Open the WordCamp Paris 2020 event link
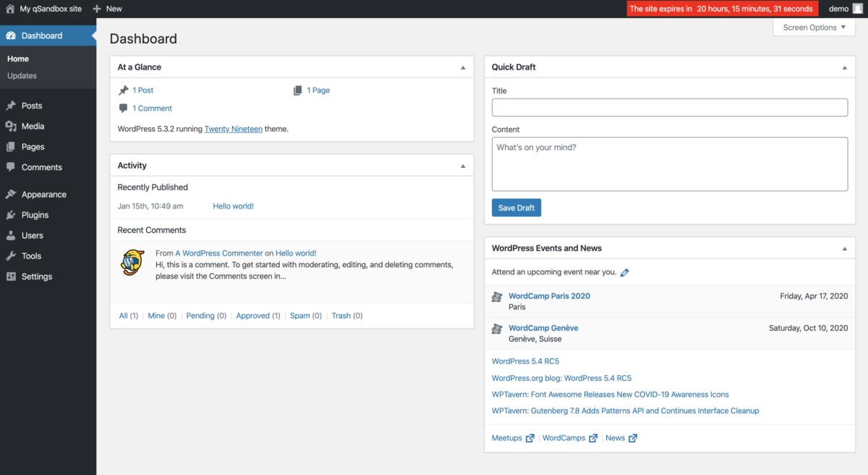The image size is (868, 475). [x=549, y=296]
